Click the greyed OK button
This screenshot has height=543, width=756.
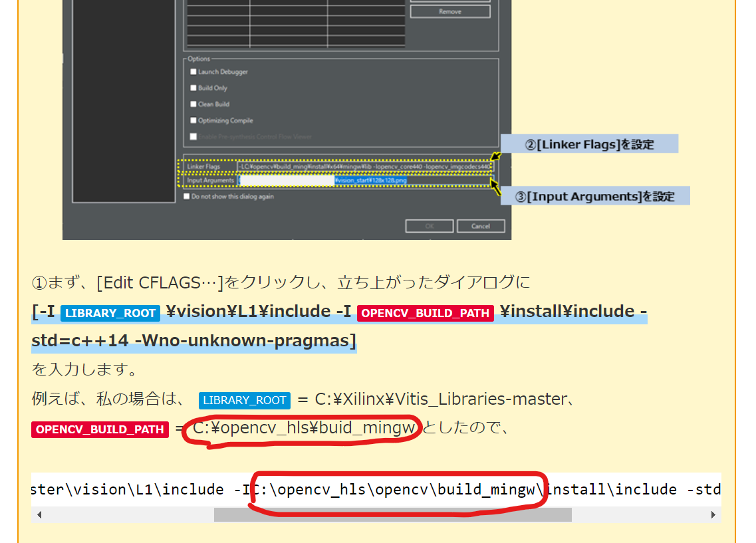pyautogui.click(x=430, y=226)
